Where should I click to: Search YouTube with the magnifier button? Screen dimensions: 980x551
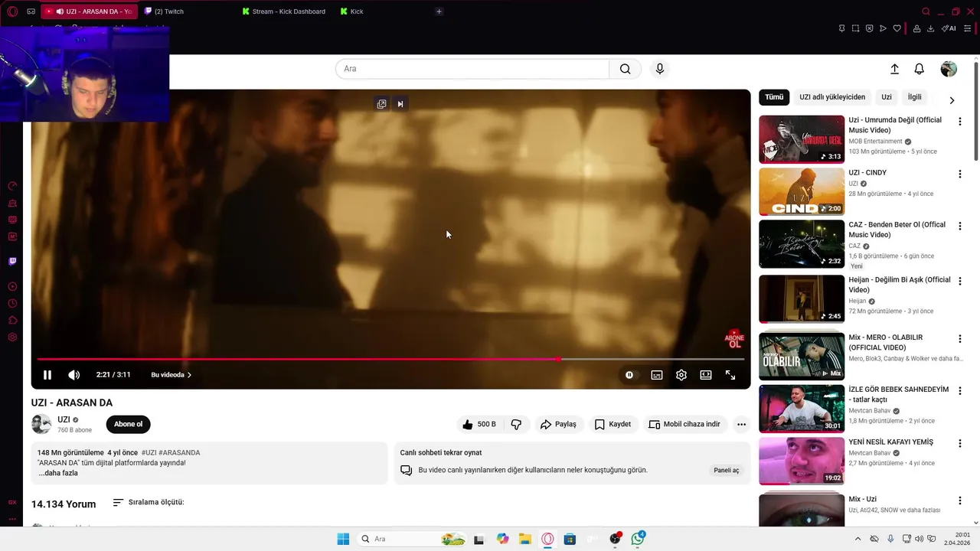pyautogui.click(x=625, y=69)
